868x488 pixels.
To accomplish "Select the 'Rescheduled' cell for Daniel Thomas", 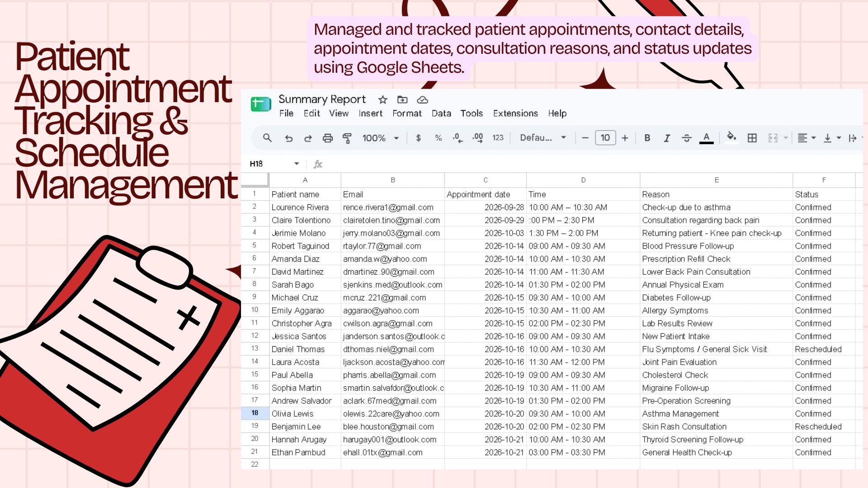I will click(x=824, y=349).
